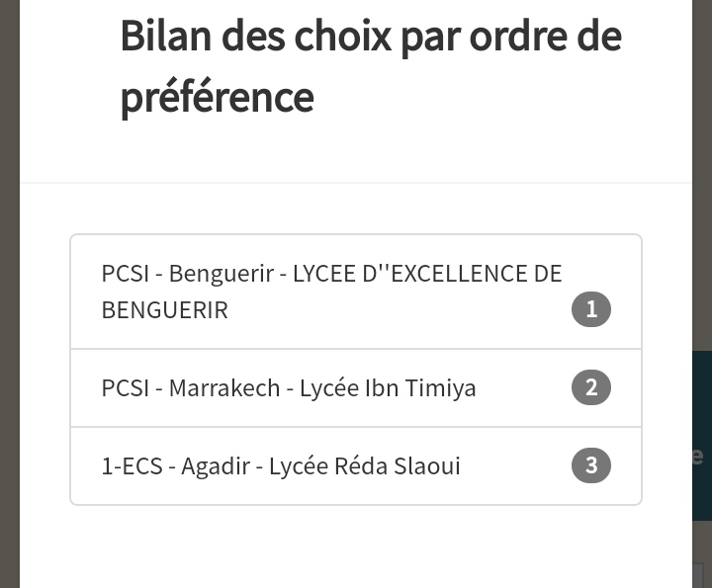Dismiss dialog via dimmed backdrop on left
The height and width of the screenshot is (588, 712).
(x=9, y=296)
